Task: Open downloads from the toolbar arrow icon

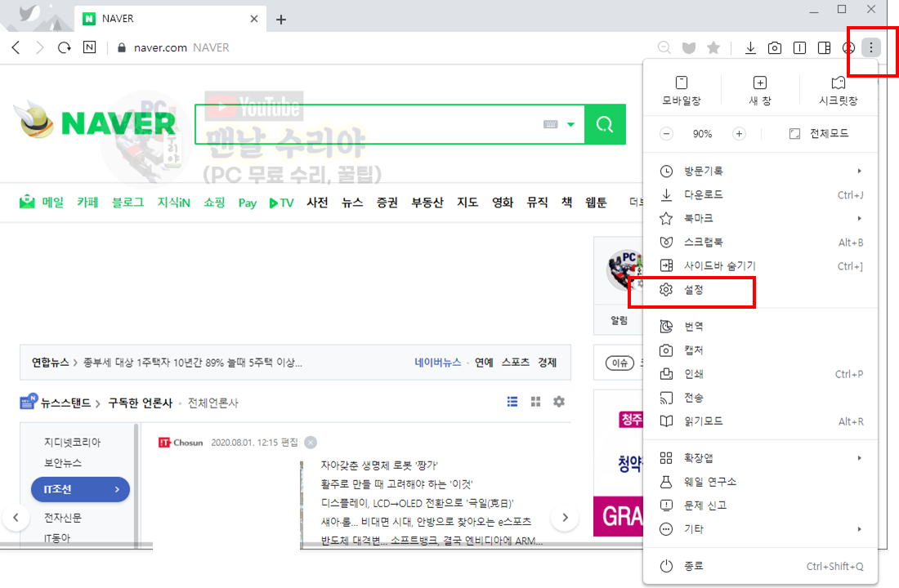Action: tap(750, 47)
